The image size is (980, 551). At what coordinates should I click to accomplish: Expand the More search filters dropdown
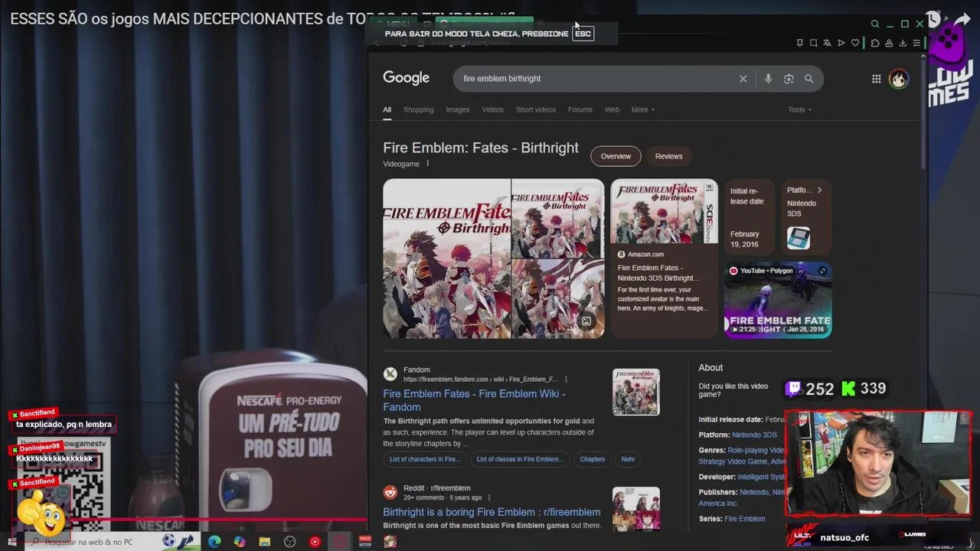tap(643, 109)
